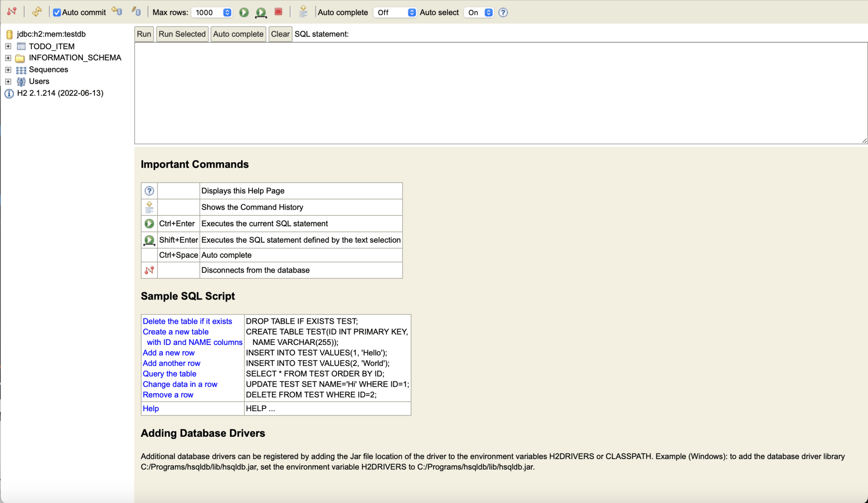The image size is (868, 503).
Task: Click the Clear button
Action: [x=280, y=34]
